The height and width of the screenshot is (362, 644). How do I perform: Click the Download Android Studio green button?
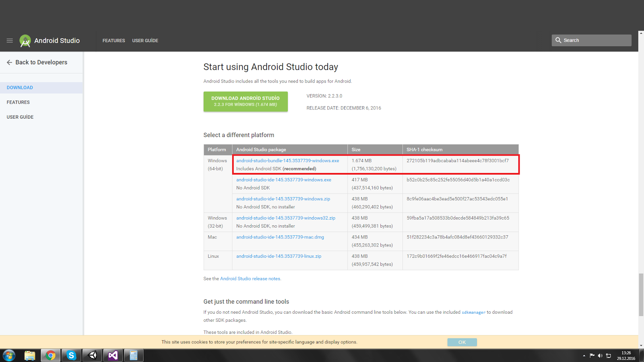(246, 101)
